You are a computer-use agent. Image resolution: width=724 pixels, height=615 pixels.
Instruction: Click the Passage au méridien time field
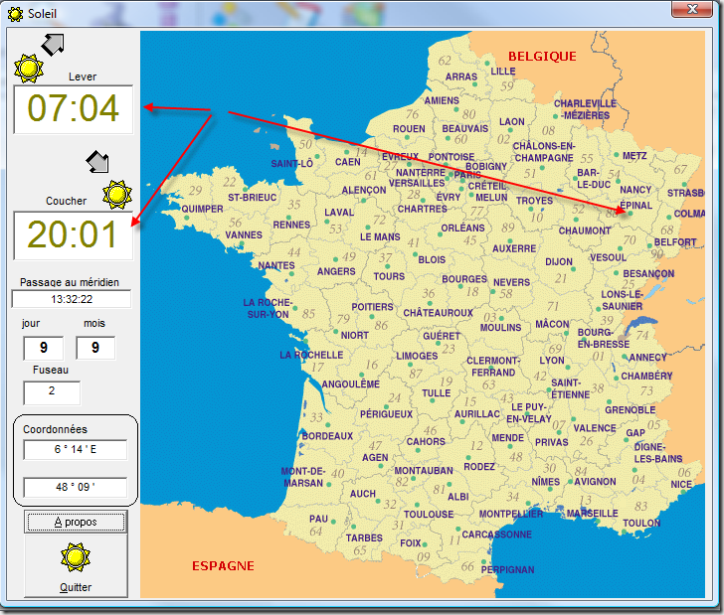coord(71,299)
